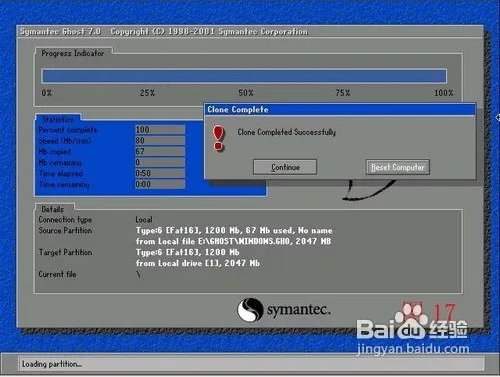Click the Loading partition status bar

click(x=252, y=364)
